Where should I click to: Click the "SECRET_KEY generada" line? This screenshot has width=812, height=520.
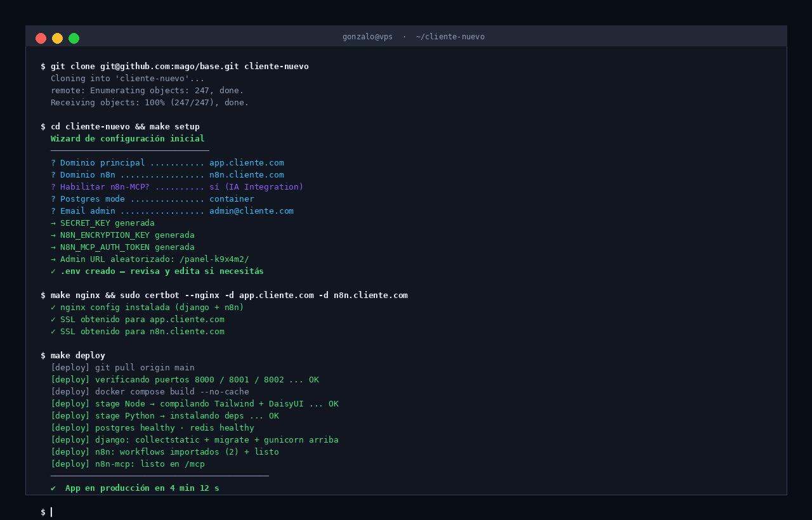(103, 223)
